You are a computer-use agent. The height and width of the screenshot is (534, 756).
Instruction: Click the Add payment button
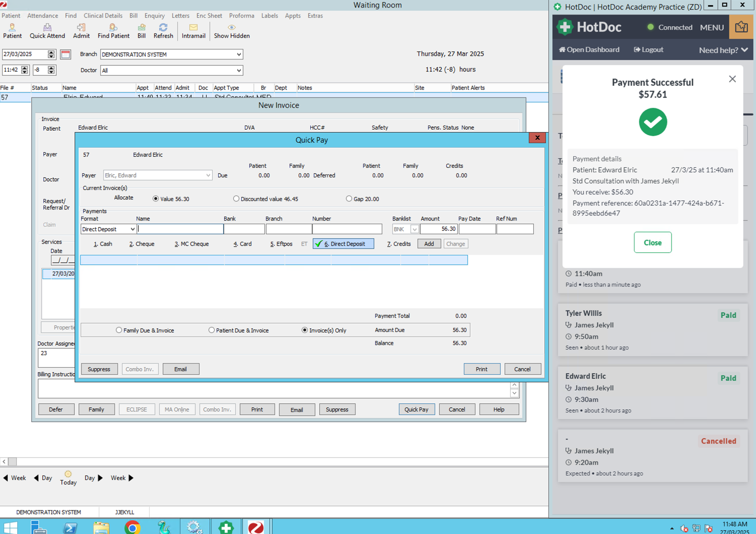[429, 244]
